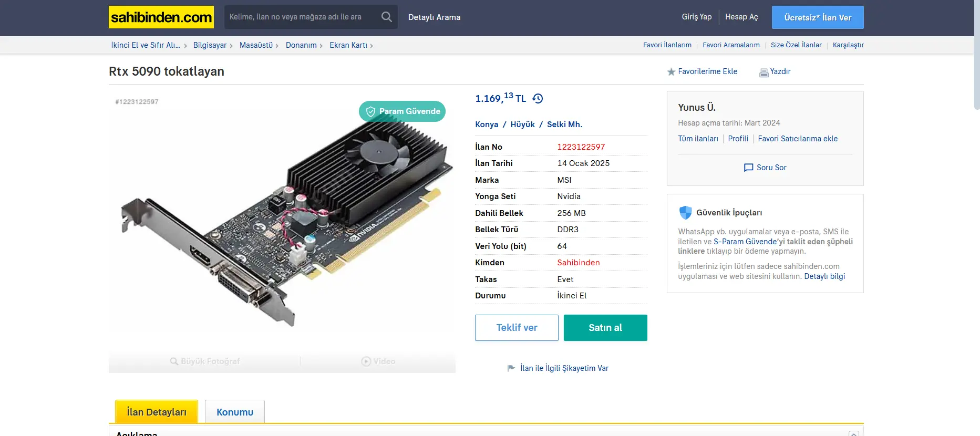Click the sahibinden.com logo
The height and width of the screenshot is (436, 980).
[x=161, y=17]
